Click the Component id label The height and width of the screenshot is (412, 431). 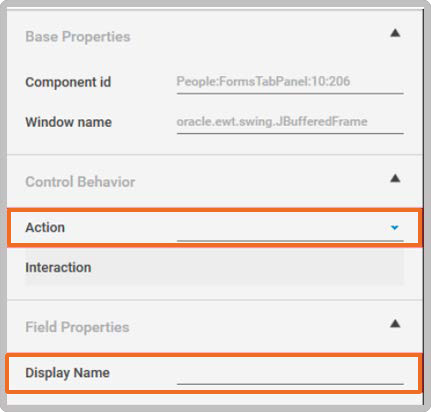pyautogui.click(x=68, y=82)
